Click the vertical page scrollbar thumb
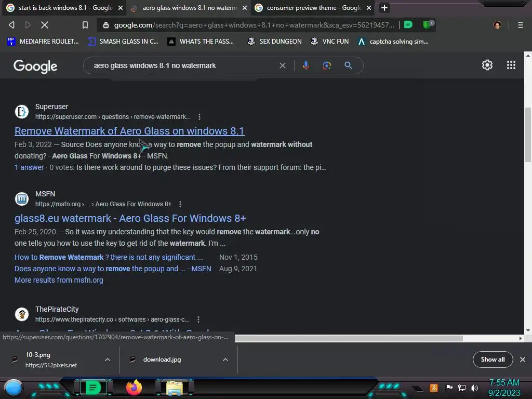This screenshot has height=399, width=532. [528, 135]
